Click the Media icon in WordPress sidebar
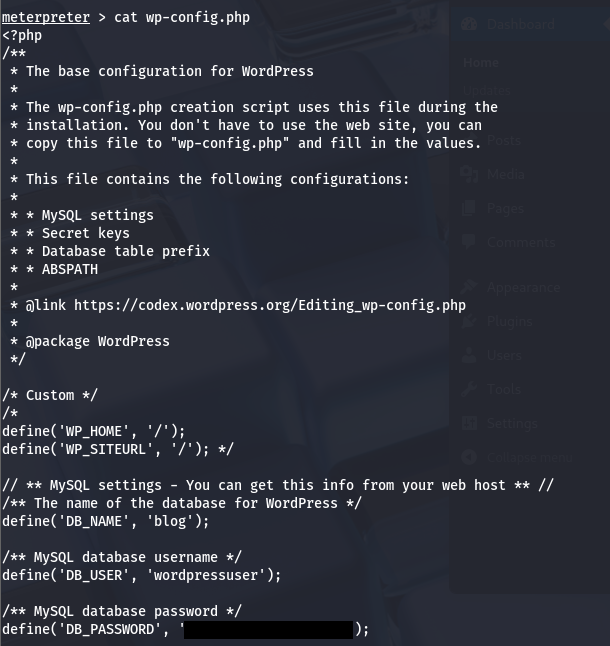 click(x=470, y=174)
